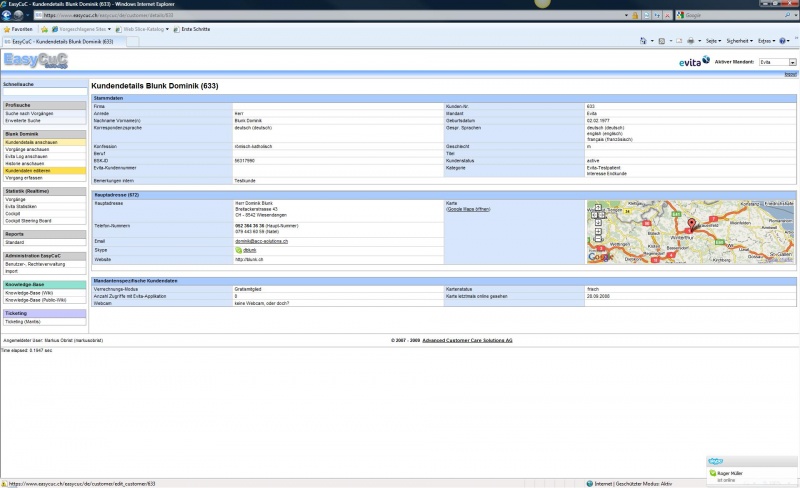Screen dimensions: 800x488
Task: Open the address bar history dropdown arrow
Action: click(x=626, y=15)
